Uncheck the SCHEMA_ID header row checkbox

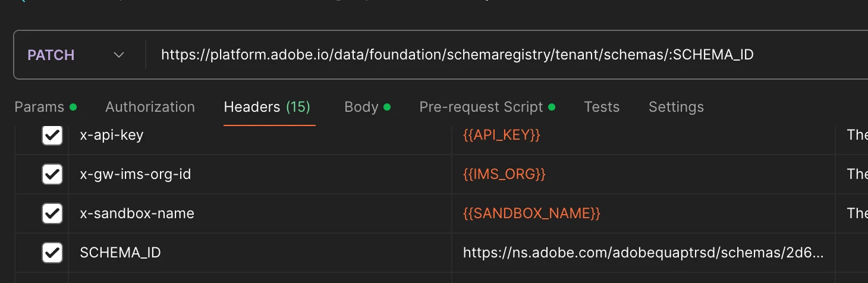click(x=52, y=253)
